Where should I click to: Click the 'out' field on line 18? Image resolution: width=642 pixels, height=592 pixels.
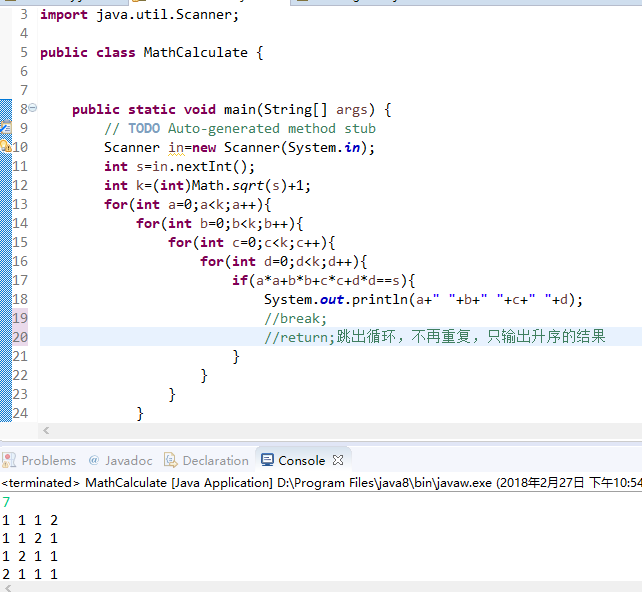pyautogui.click(x=332, y=300)
